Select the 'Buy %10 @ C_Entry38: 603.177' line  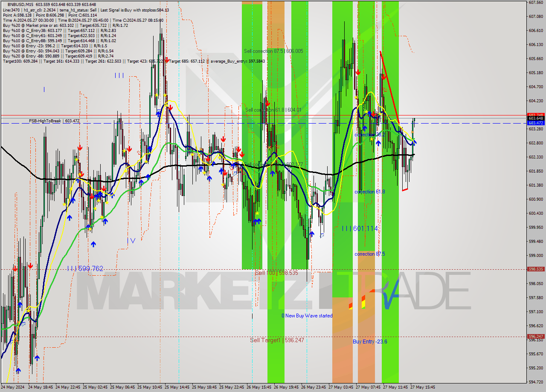[x=59, y=30]
